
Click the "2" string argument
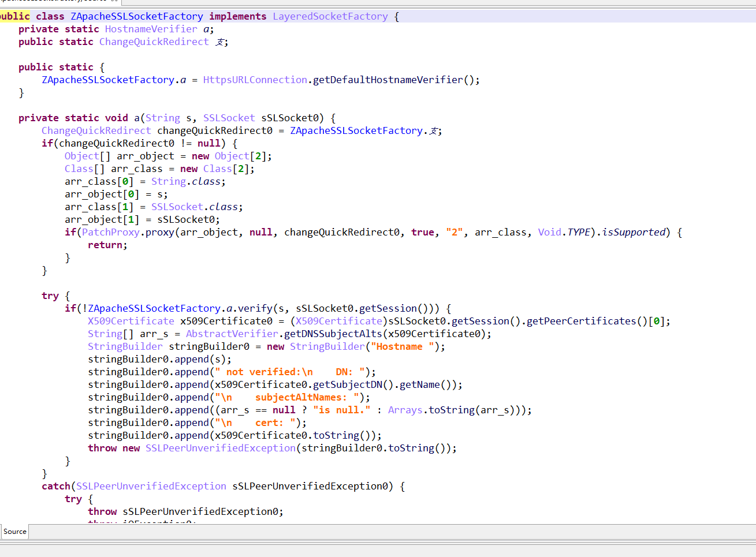[x=454, y=232]
